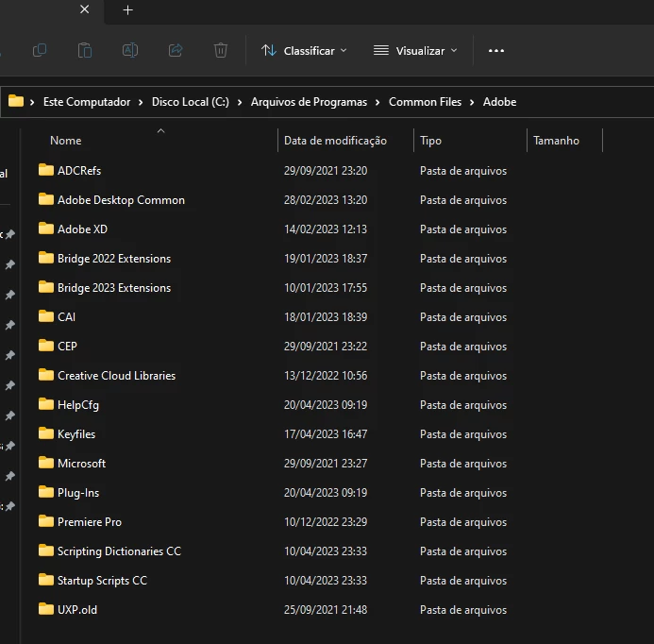Viewport: 654px width, 644px height.
Task: Select the Bridge 2022 Extensions folder icon
Action: click(x=46, y=258)
